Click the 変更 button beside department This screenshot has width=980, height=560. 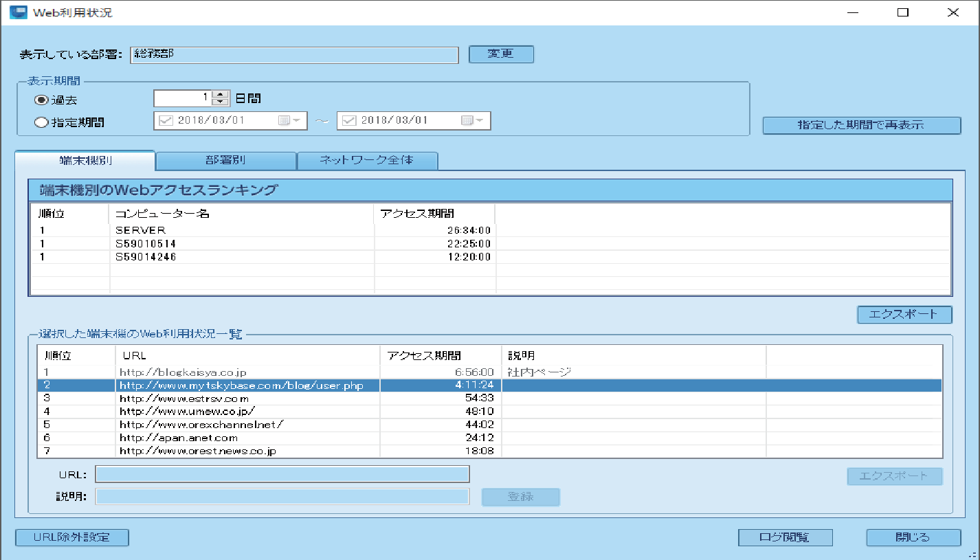[501, 54]
